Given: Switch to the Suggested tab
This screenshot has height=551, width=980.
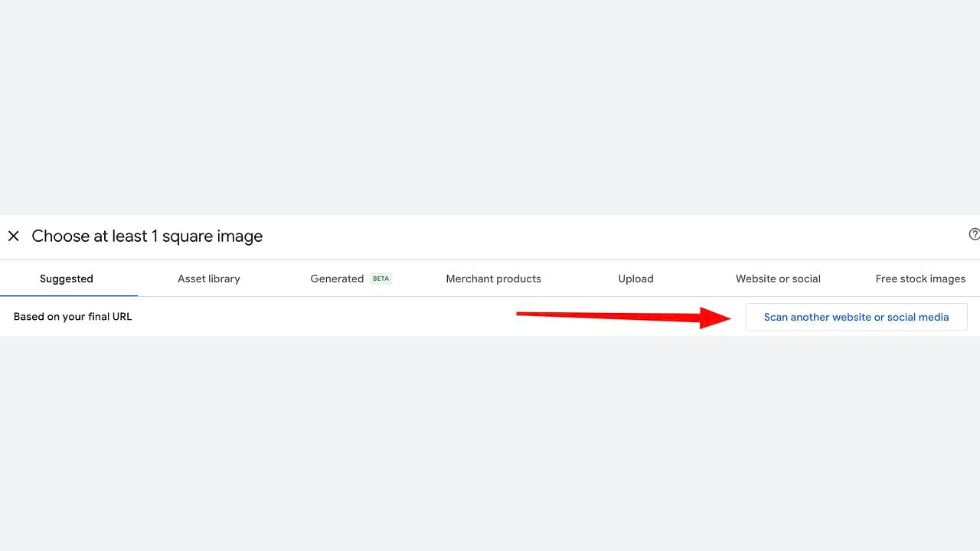Looking at the screenshot, I should tap(67, 279).
